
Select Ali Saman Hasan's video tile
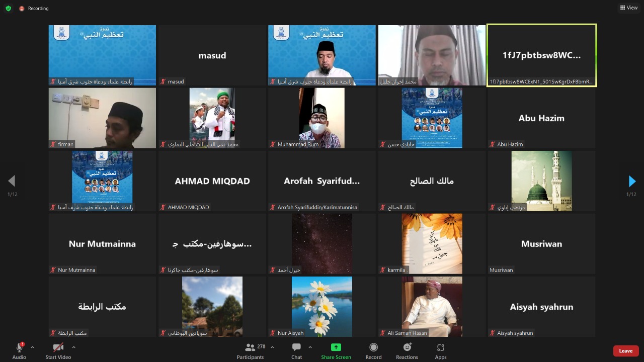(x=432, y=306)
